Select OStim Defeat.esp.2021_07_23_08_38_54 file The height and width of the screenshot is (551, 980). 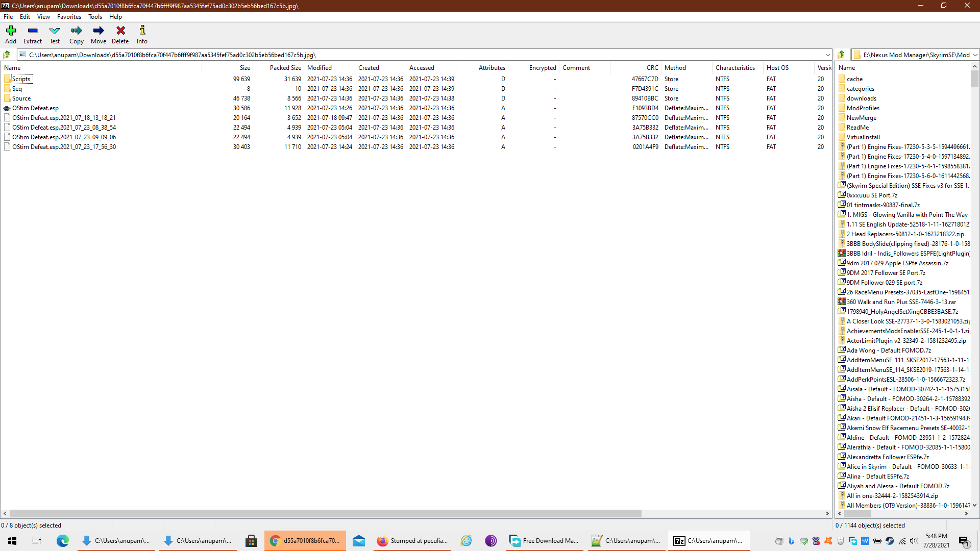tap(60, 128)
